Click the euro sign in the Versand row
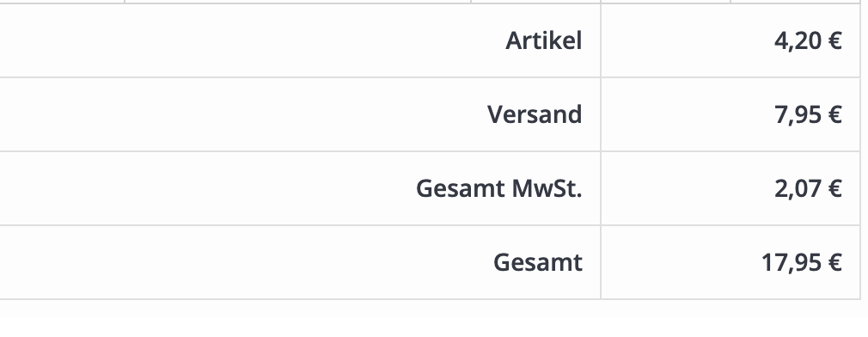The image size is (868, 337). coord(834,114)
